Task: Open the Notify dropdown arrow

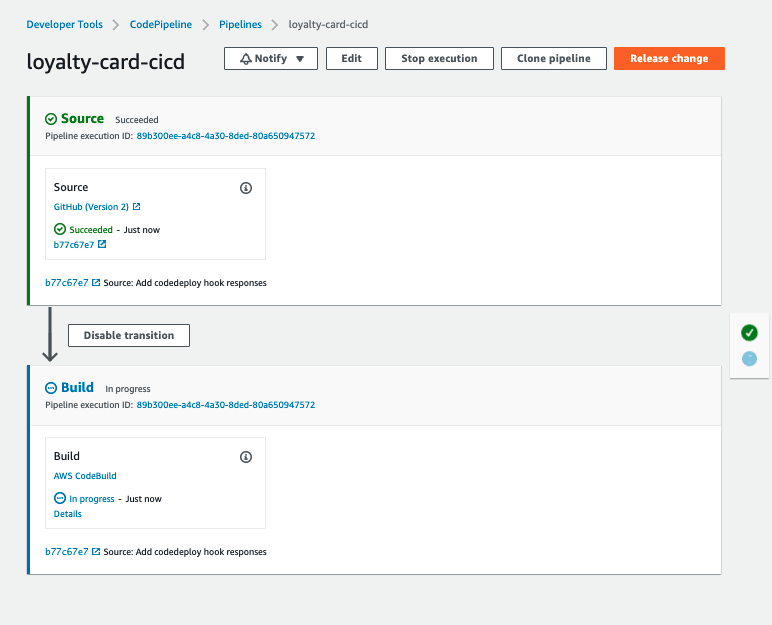Action: click(x=300, y=59)
